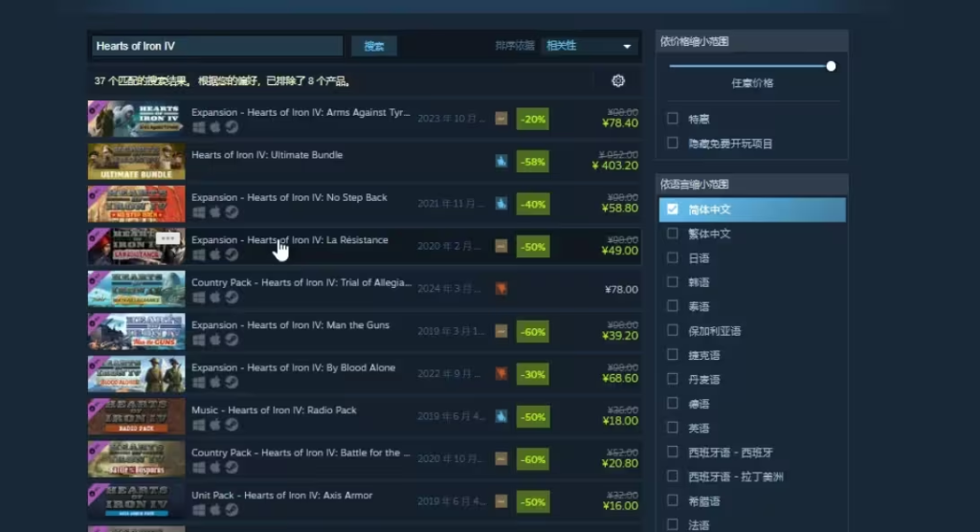Click the review icon on La Résistance row
This screenshot has height=532, width=980.
pos(501,246)
